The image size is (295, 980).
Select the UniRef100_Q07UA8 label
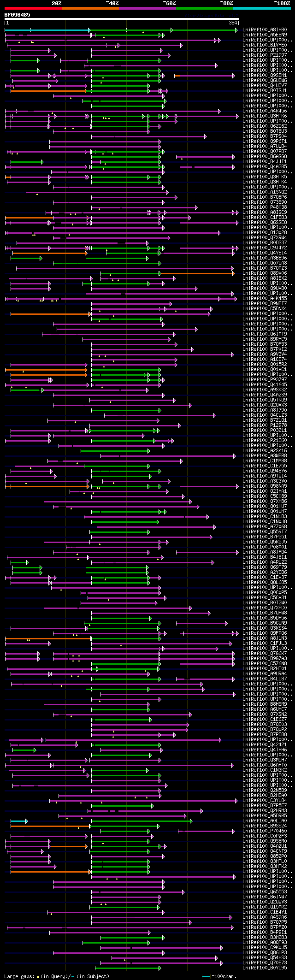265,263
